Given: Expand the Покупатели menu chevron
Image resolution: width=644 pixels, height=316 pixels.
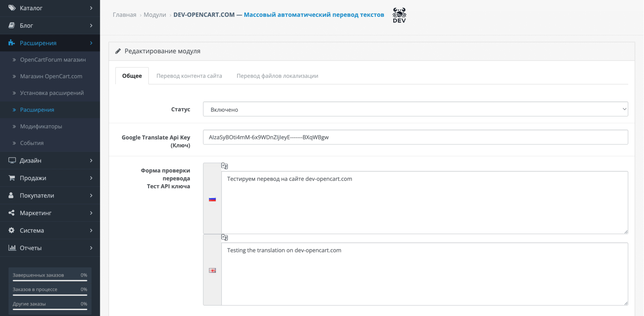Looking at the screenshot, I should (x=91, y=195).
